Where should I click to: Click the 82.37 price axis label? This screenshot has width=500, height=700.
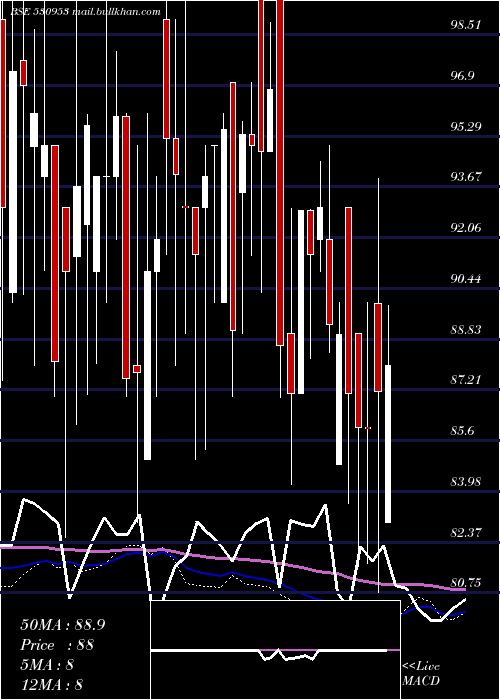pos(466,533)
